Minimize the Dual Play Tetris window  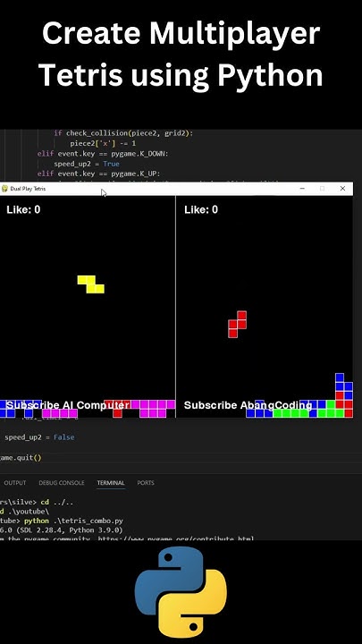tap(302, 189)
